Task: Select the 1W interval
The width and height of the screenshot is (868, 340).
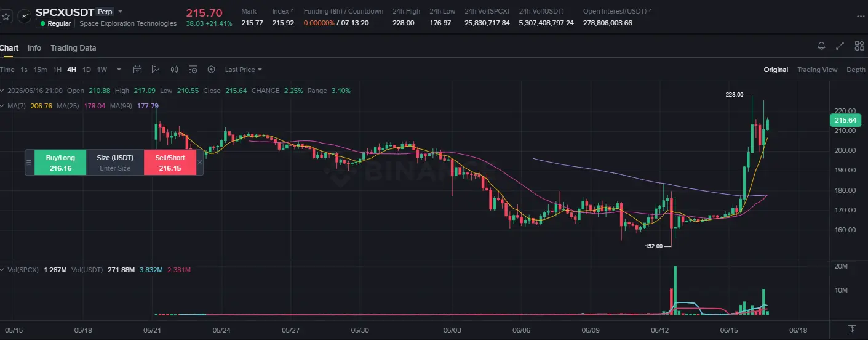Action: [x=102, y=70]
